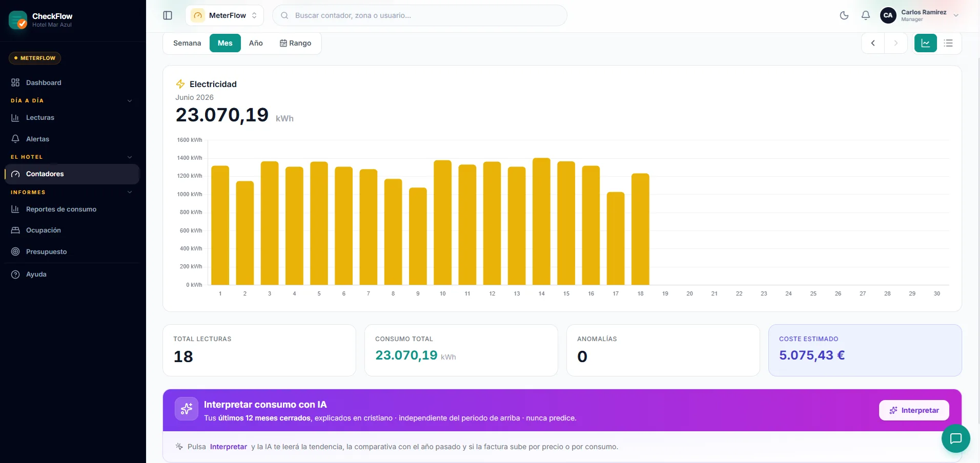Open Alertas in the sidebar
This screenshot has width=980, height=463.
click(72, 139)
